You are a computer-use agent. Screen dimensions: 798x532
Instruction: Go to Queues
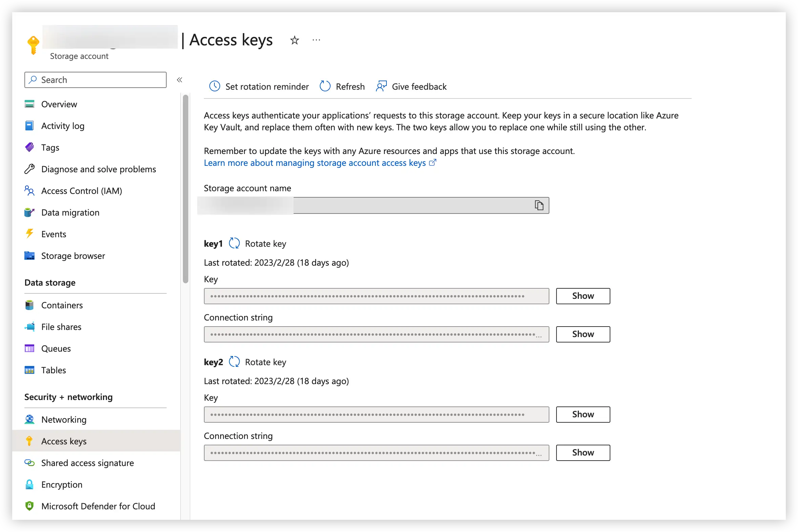(x=56, y=349)
